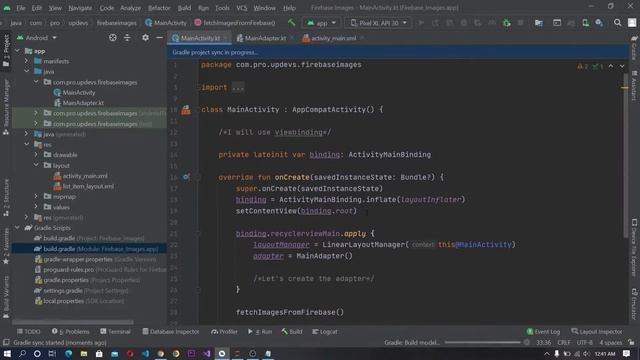Viewport: 640px width, 360px height.
Task: Click the Make Project hammer icon
Action: coord(291,23)
